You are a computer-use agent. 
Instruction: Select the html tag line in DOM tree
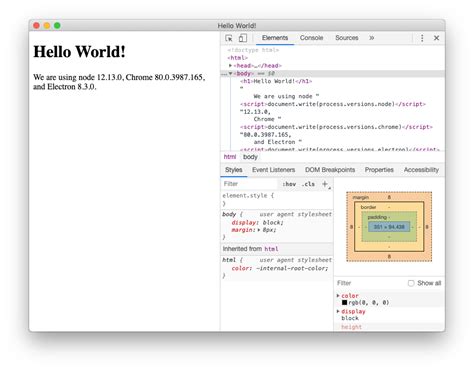(237, 58)
